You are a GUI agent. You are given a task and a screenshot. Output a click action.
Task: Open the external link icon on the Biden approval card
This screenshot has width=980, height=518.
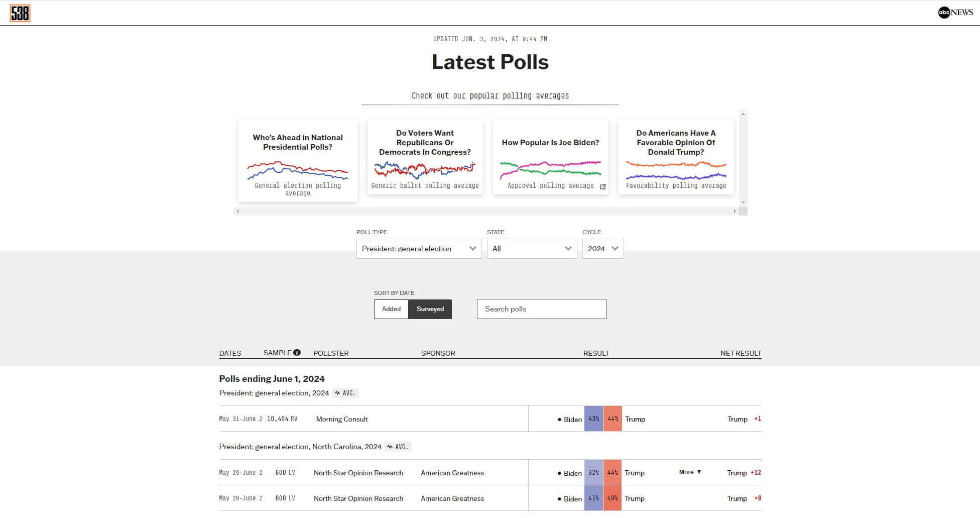(x=603, y=186)
